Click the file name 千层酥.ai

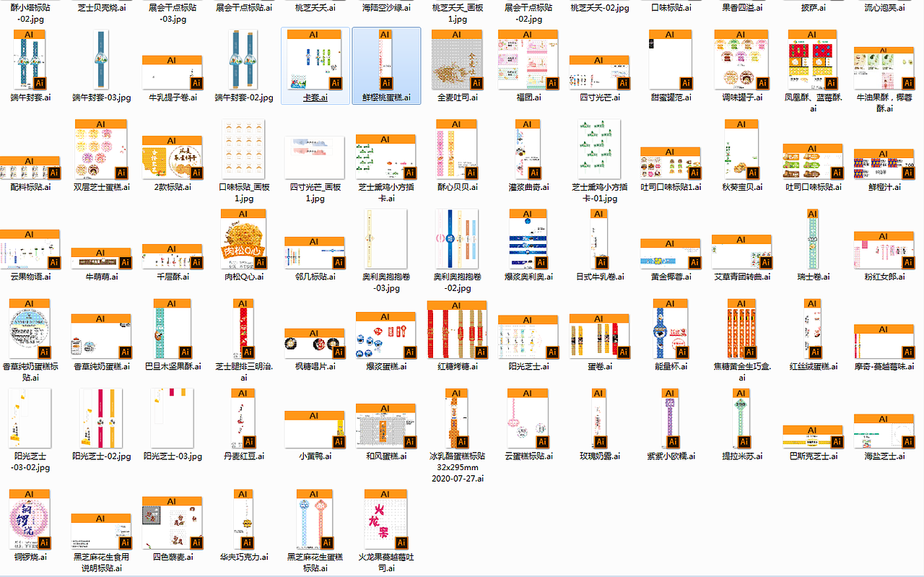[172, 276]
